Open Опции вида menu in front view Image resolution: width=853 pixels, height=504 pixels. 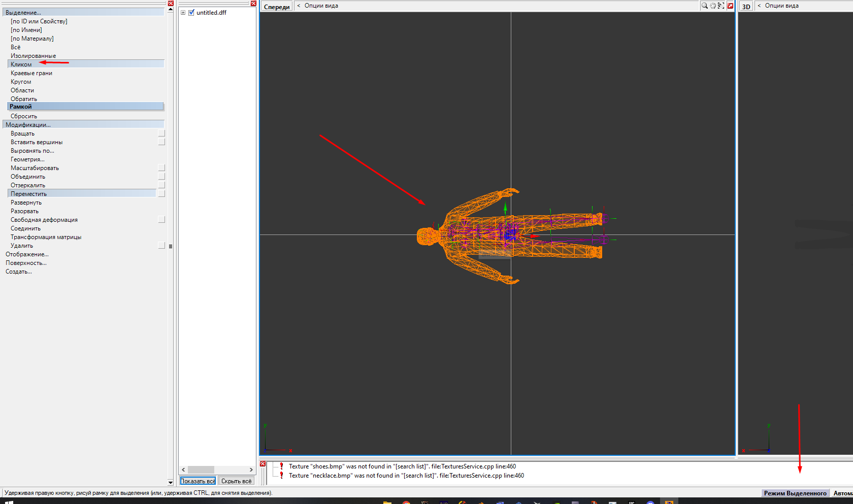coord(321,6)
